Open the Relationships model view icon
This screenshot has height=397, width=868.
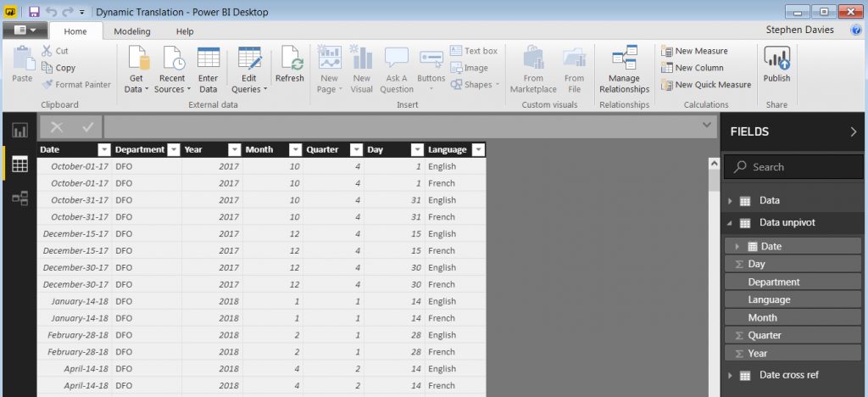click(x=19, y=198)
